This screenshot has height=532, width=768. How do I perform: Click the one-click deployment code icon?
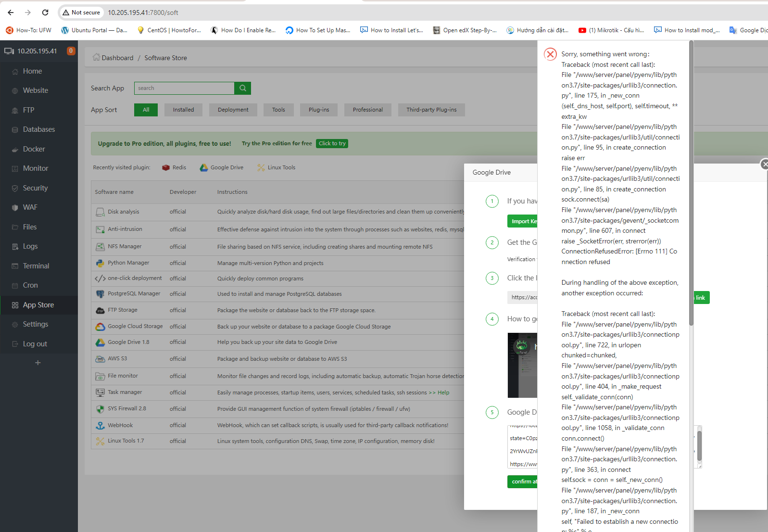(100, 279)
